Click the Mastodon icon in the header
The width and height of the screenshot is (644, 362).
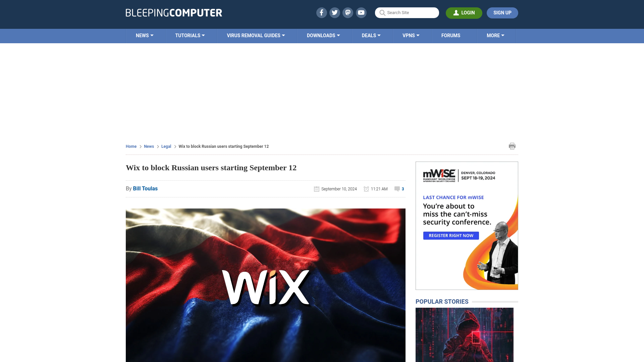pyautogui.click(x=348, y=12)
